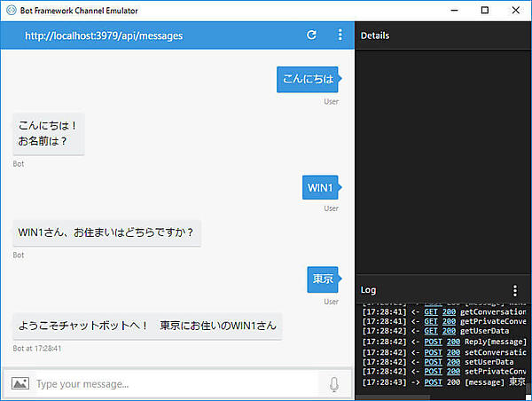
Task: Click the 'Type your message...' input field
Action: click(176, 384)
